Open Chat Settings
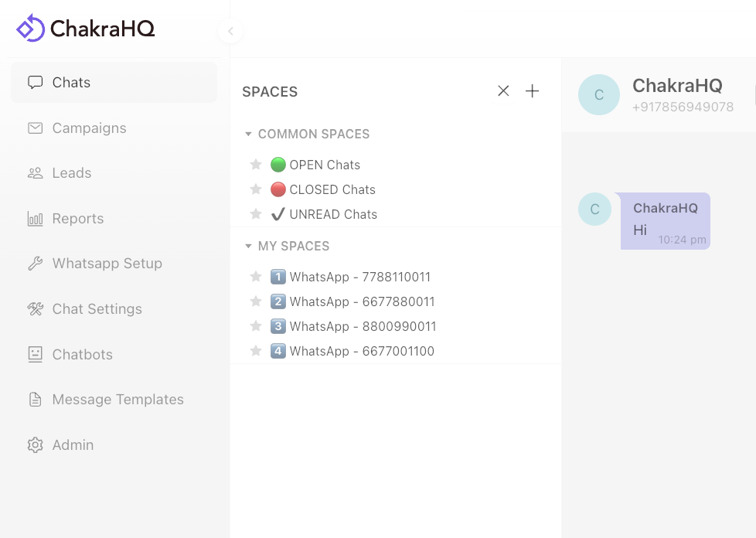This screenshot has height=538, width=756. tap(114, 309)
